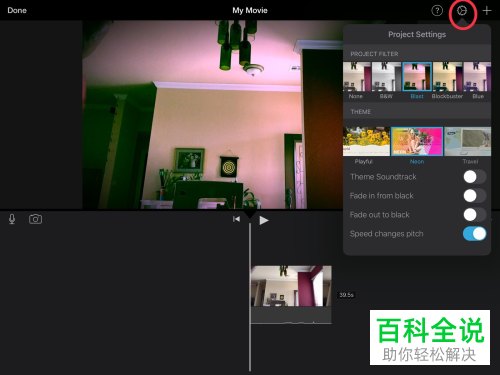Tap the 39.5s clip duration label
This screenshot has height=375, width=500.
pos(346,295)
